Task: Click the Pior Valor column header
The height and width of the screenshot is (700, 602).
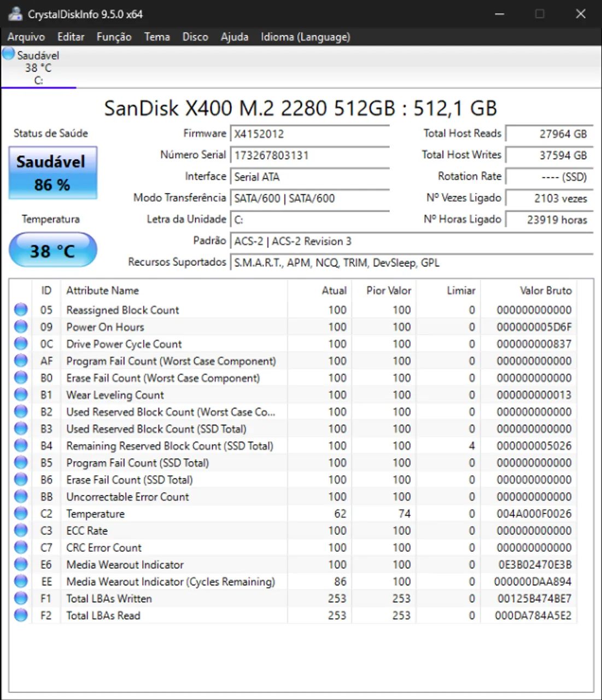Action: [x=384, y=290]
